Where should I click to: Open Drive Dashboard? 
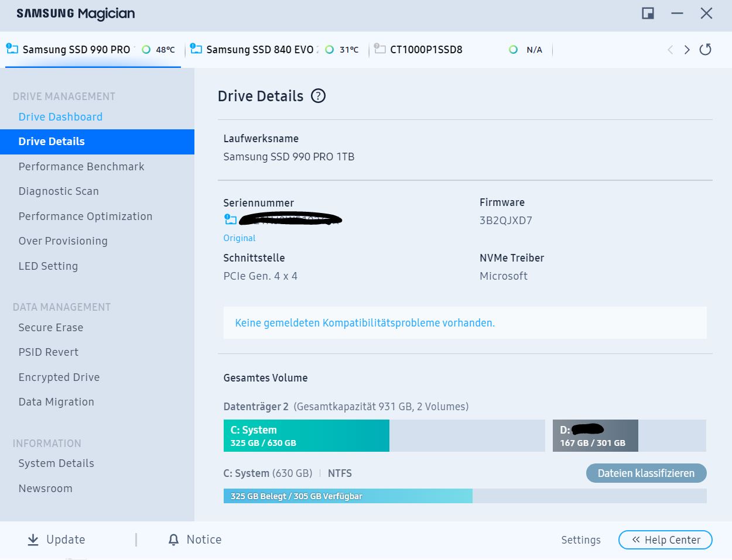coord(60,116)
